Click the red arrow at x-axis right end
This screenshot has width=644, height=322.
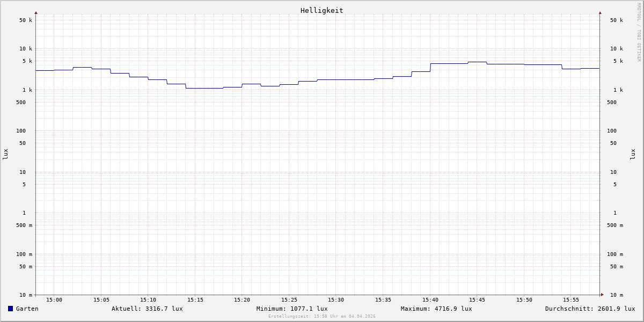coord(602,295)
